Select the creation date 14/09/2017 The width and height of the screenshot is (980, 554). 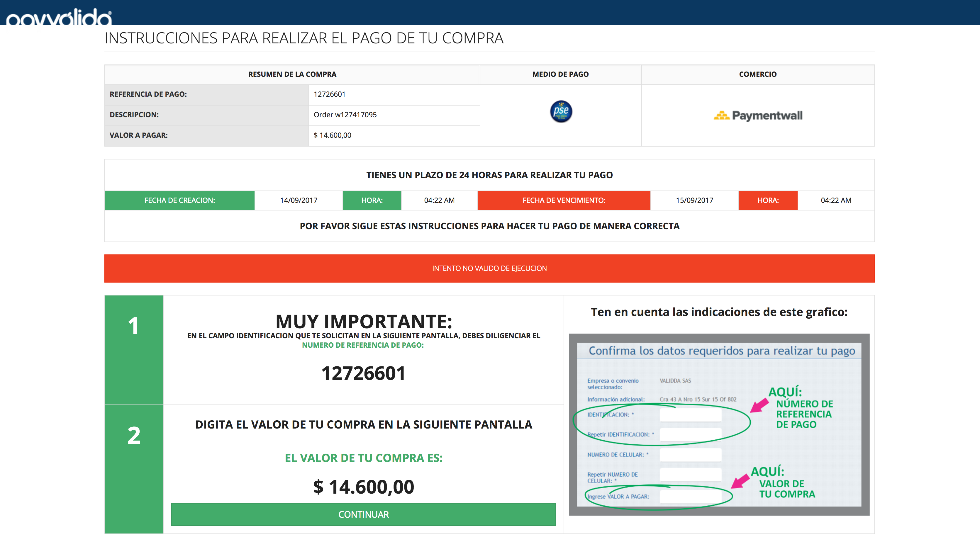coord(299,200)
